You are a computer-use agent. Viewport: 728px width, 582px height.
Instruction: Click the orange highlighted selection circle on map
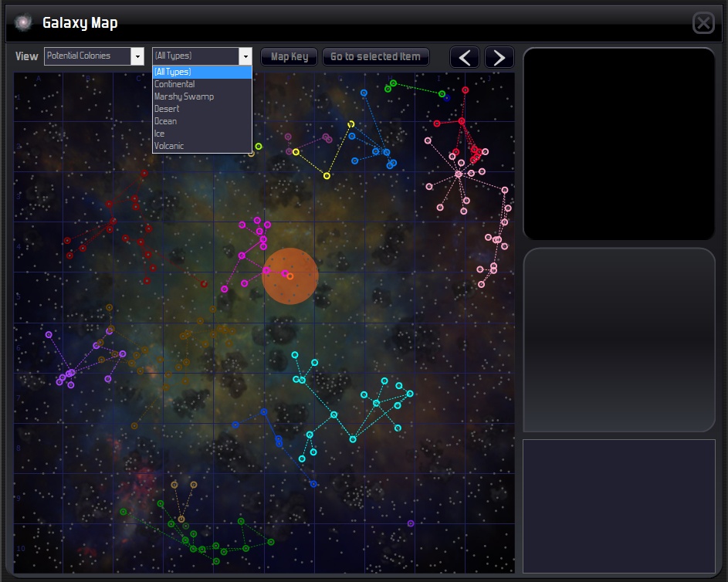tap(290, 276)
